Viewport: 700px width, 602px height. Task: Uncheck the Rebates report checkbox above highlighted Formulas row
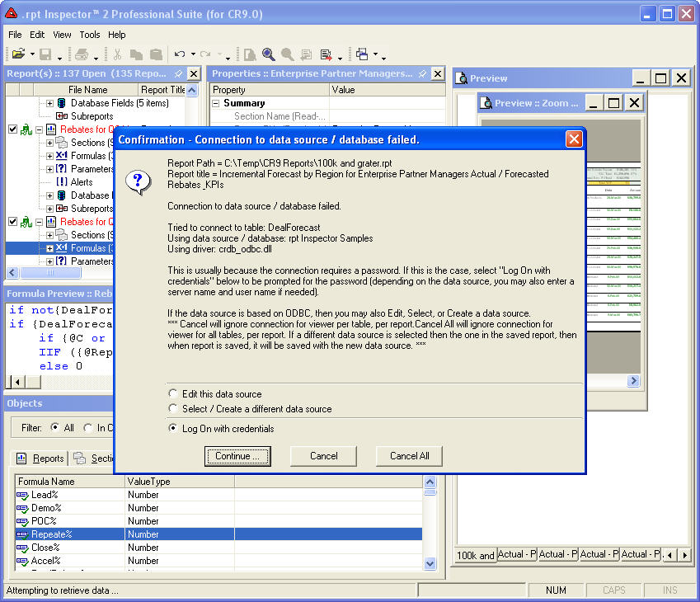13,222
